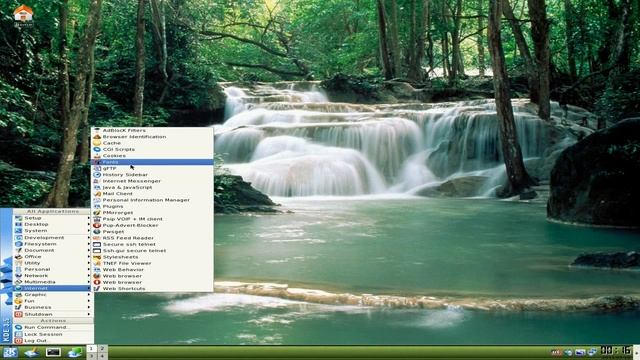This screenshot has width=640, height=360.
Task: Click the panel hide button at taskbar's right end
Action: click(637, 352)
